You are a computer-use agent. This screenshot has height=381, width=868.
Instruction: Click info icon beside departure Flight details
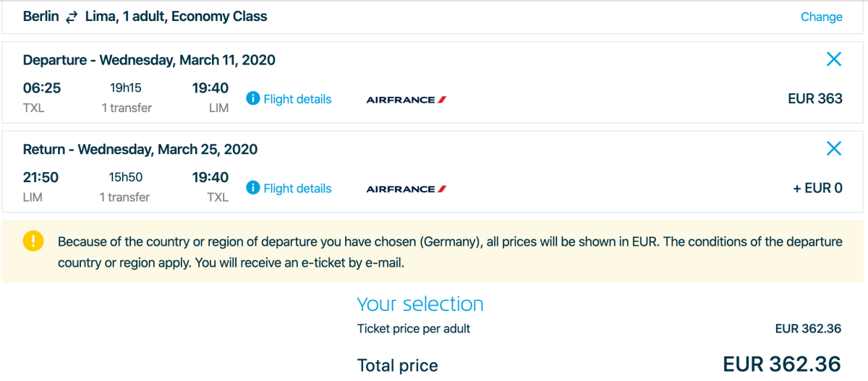coord(252,99)
